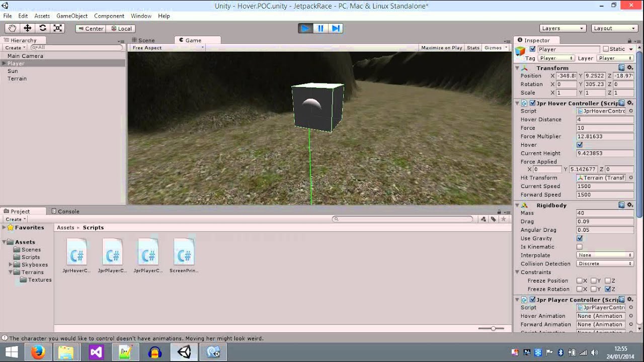Toggle Is Kinematic checkbox

pos(580,247)
